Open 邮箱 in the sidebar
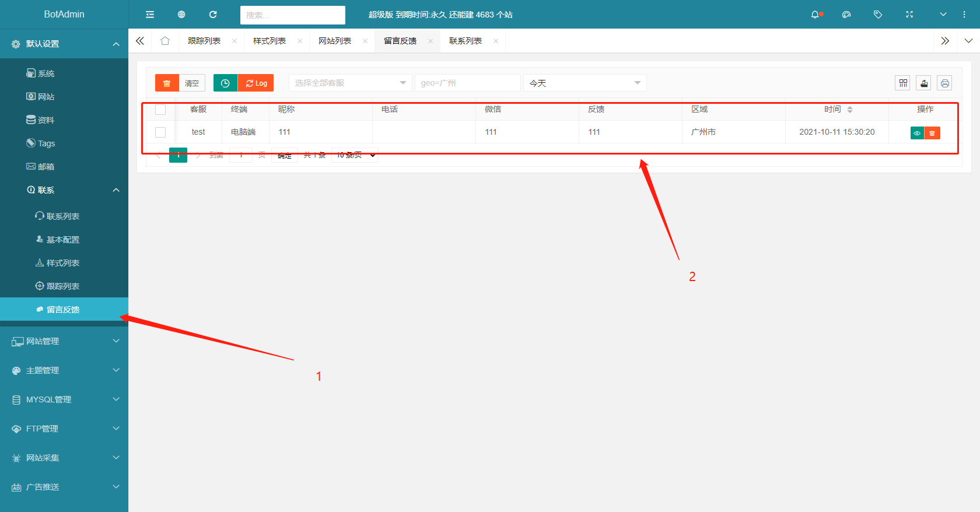The image size is (980, 512). pos(64,167)
